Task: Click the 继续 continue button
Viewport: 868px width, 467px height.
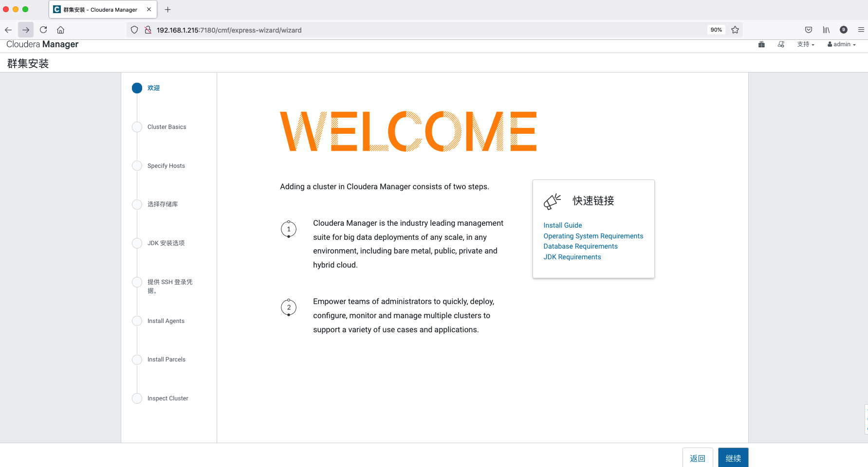Action: [733, 458]
